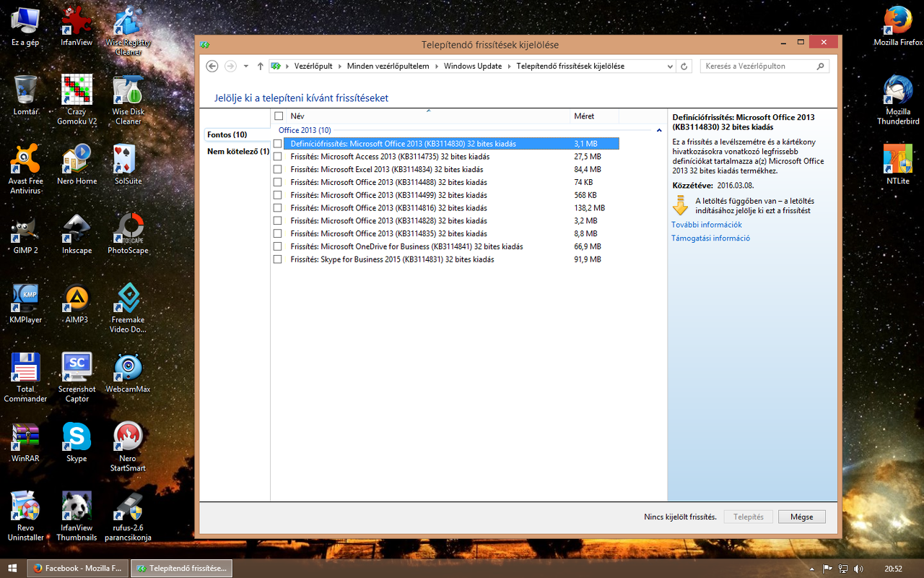
Task: Open recent locations dropdown arrow
Action: [246, 66]
